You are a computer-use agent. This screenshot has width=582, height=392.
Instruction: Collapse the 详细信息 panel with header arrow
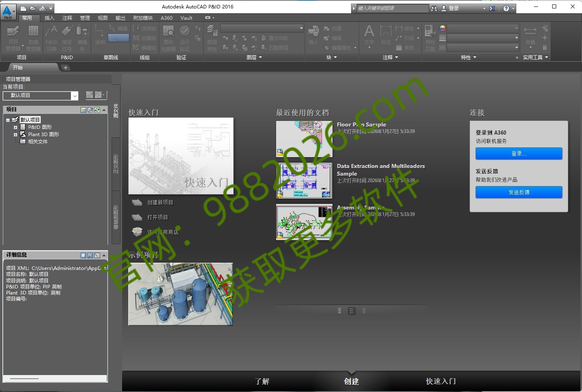tap(104, 255)
